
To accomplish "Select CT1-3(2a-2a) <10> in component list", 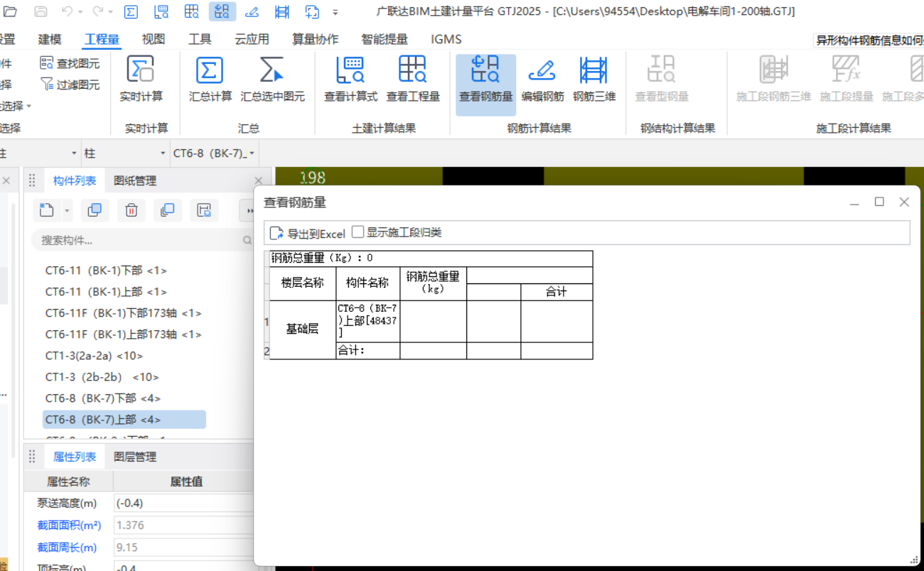I will (x=95, y=356).
